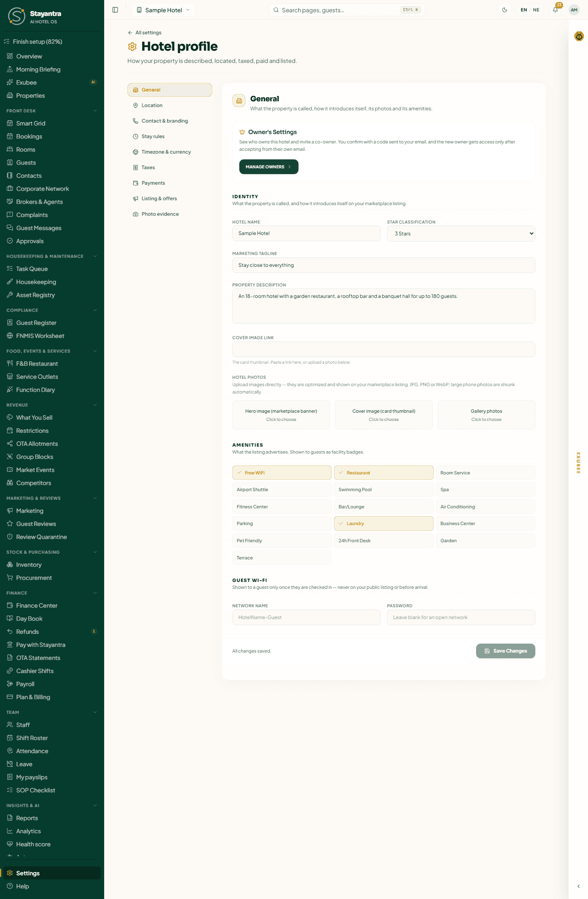This screenshot has height=899, width=588.
Task: Open the Photo evidence tab
Action: coord(169,214)
